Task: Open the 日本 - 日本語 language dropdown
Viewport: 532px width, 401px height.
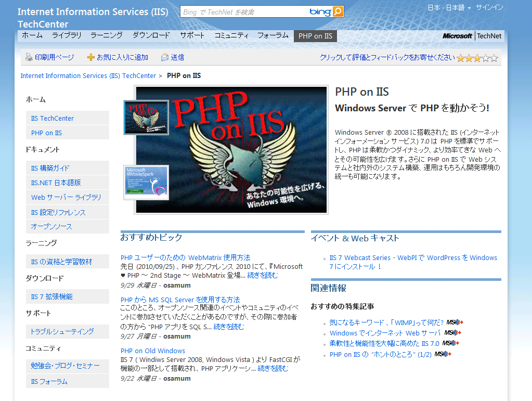Action: coord(449,7)
